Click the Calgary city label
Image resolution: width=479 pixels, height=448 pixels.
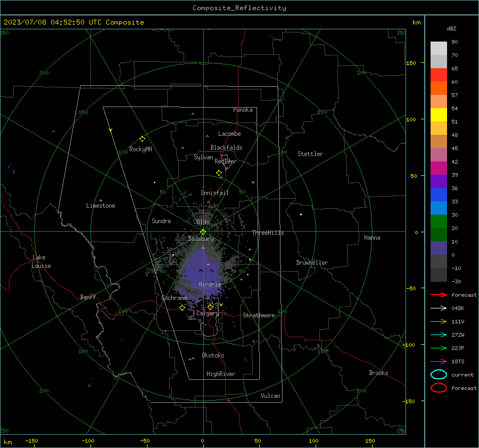point(208,313)
